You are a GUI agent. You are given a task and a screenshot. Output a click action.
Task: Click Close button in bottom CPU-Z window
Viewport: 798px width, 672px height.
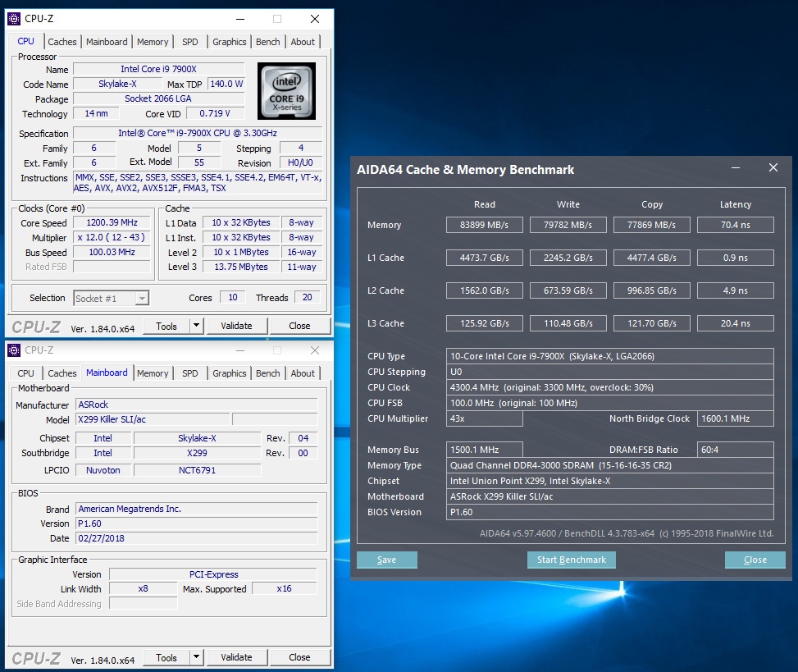tap(299, 657)
